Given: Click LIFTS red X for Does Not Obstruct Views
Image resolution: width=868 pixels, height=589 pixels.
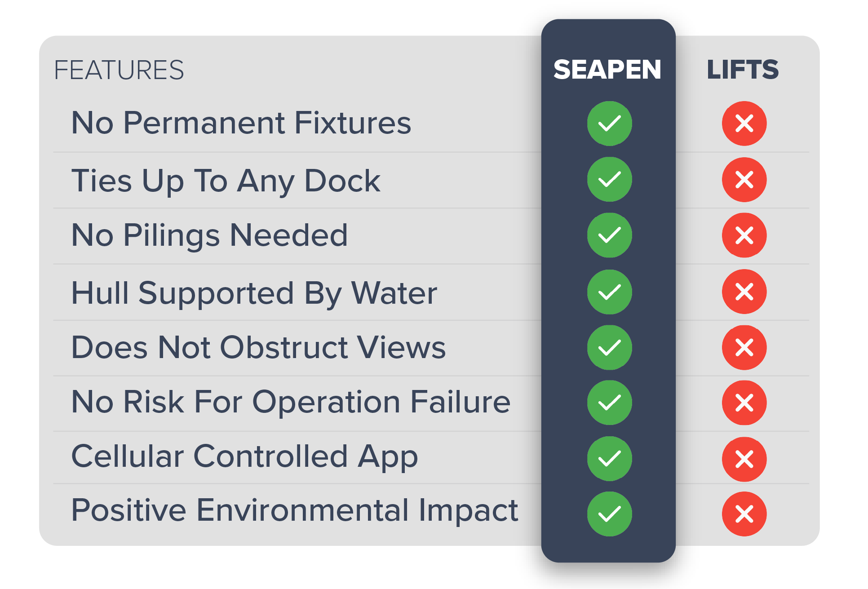Looking at the screenshot, I should (x=744, y=347).
